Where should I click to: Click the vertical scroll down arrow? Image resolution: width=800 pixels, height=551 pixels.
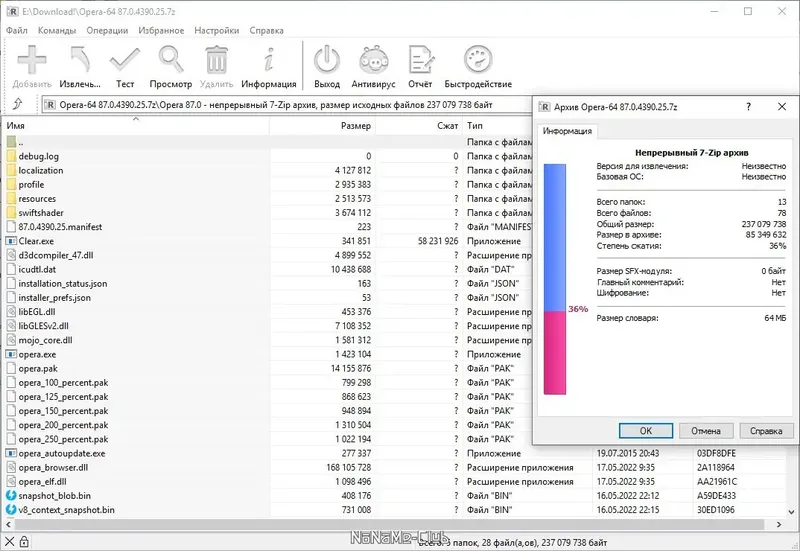coord(791,511)
